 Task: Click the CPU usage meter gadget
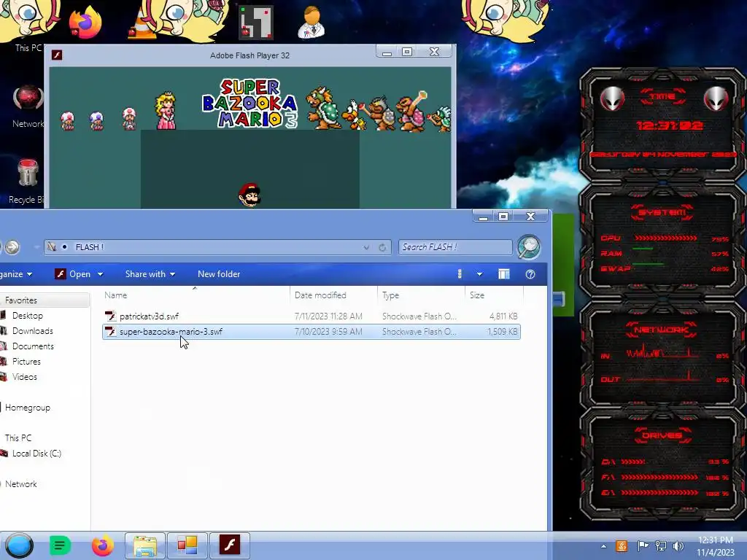click(665, 238)
